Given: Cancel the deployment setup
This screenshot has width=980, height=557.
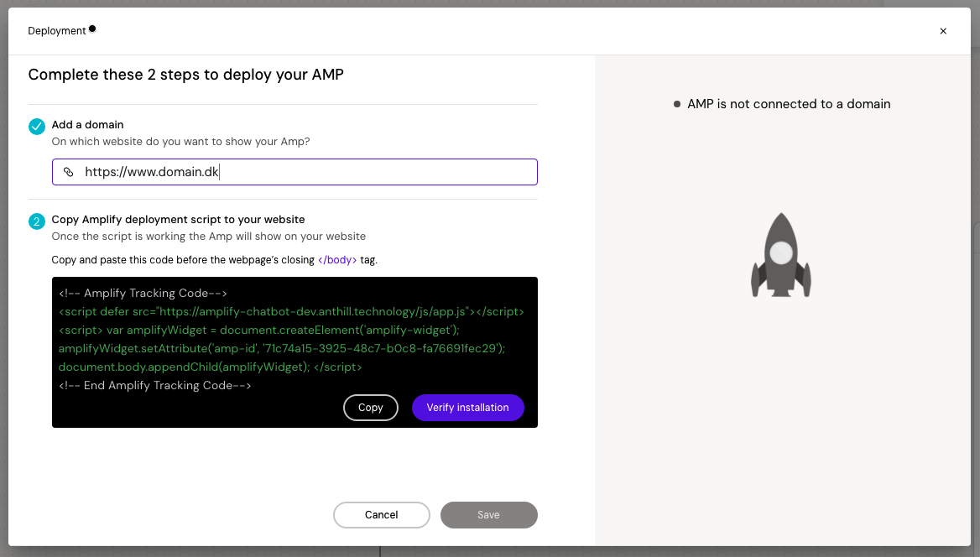Looking at the screenshot, I should coord(381,515).
